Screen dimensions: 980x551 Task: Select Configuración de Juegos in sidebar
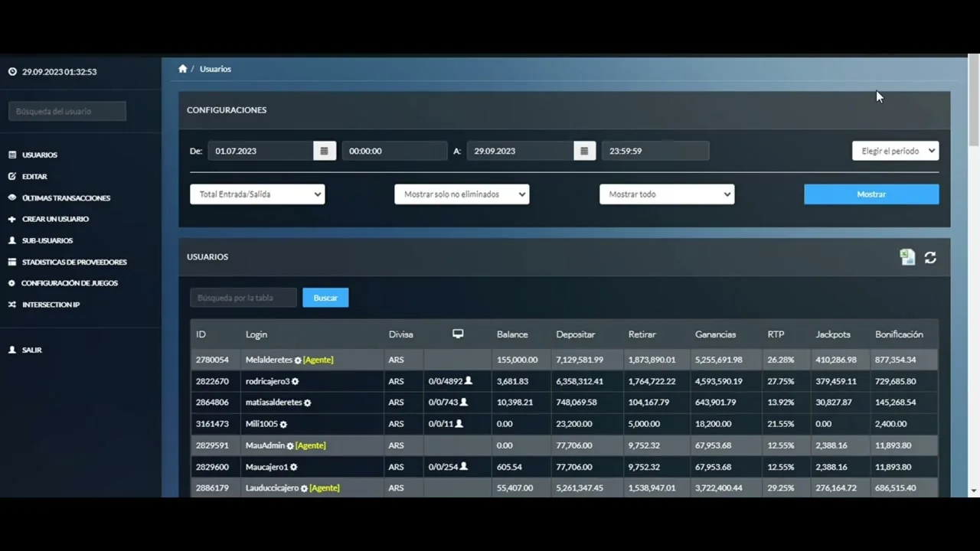click(69, 283)
